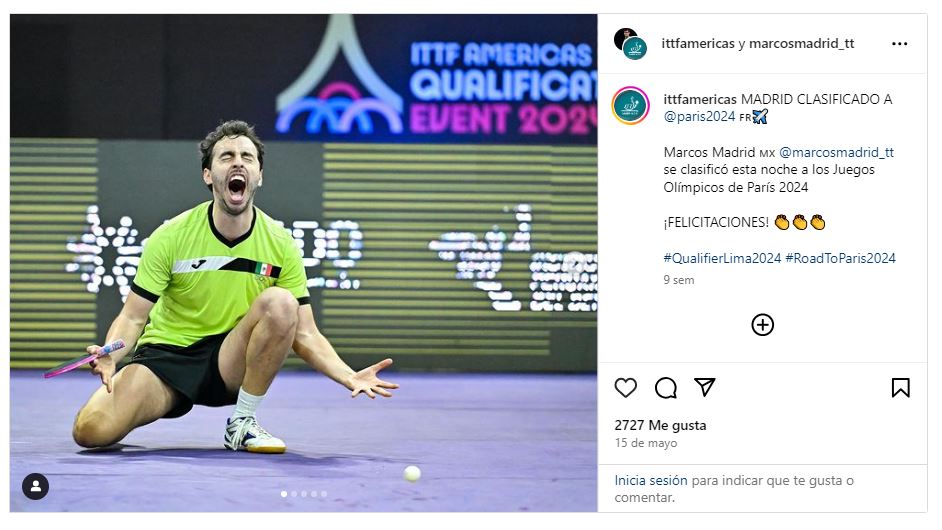
Task: Open marcosmadrid_tt profile from the header
Action: (x=801, y=43)
